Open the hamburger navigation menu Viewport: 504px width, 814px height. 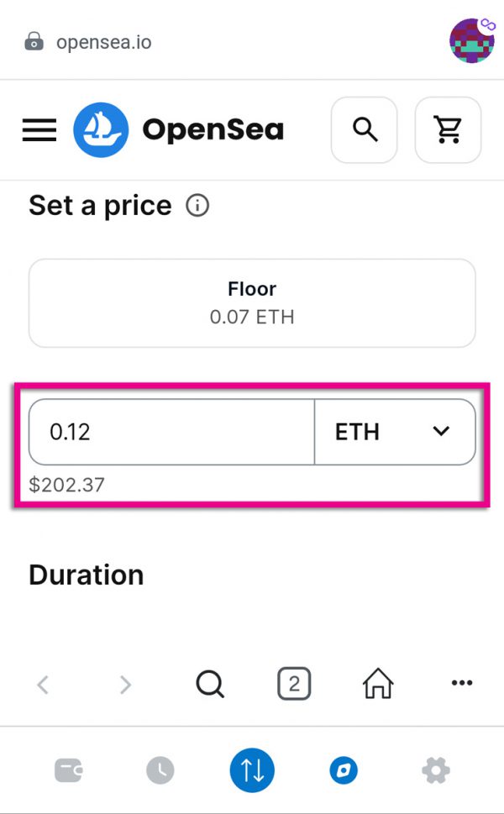(x=39, y=129)
